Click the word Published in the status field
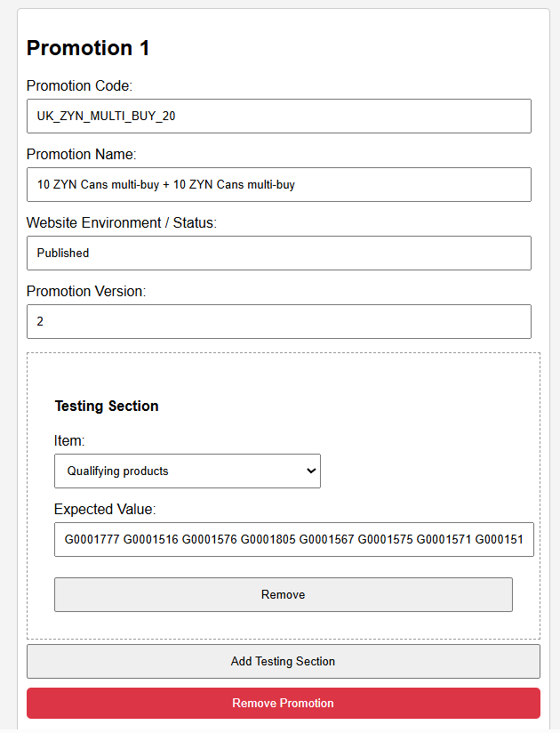Viewport: 560px width, 733px height. tap(63, 253)
